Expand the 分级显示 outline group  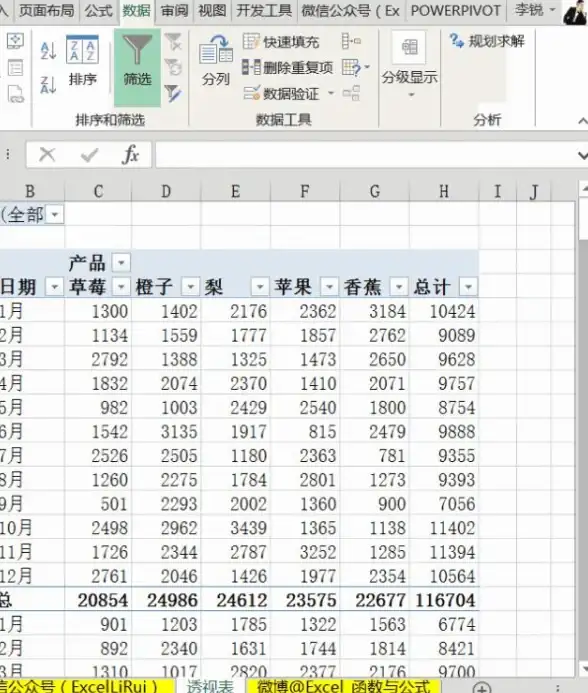point(409,65)
